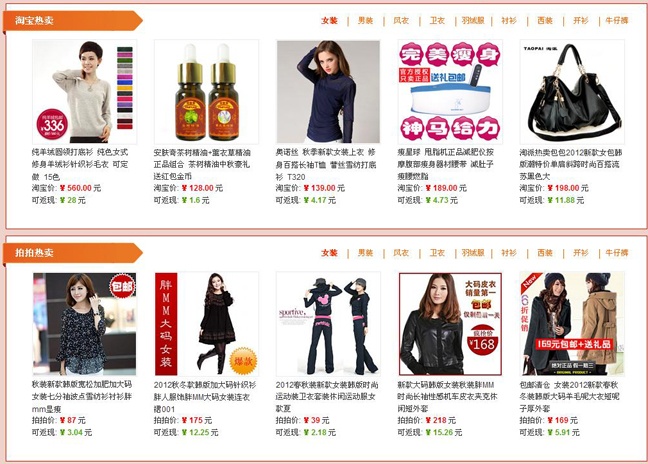Open the tea tree oil bottles image

coord(206,92)
